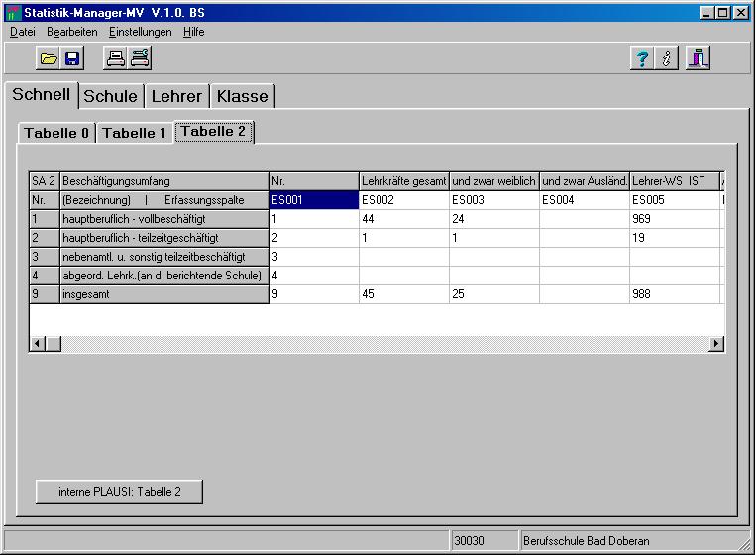The height and width of the screenshot is (556, 756).
Task: Open help with the question mark icon
Action: [x=641, y=58]
